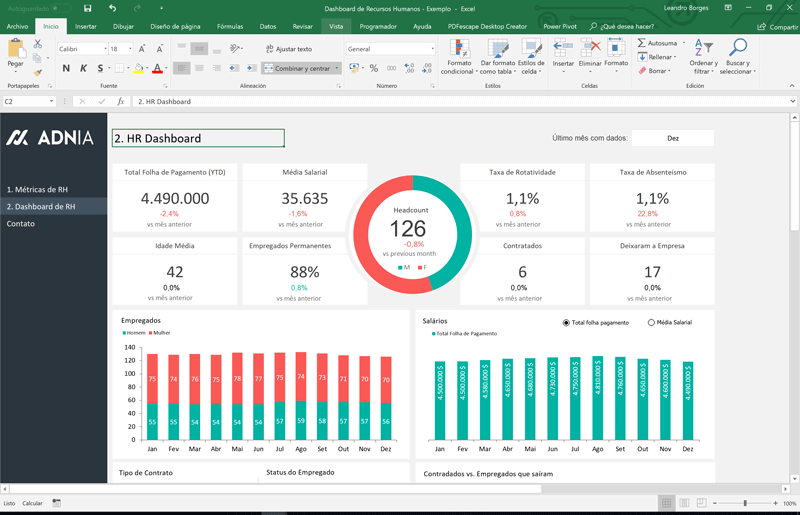
Task: Click Ordenar y filtrar icon
Action: point(704,49)
